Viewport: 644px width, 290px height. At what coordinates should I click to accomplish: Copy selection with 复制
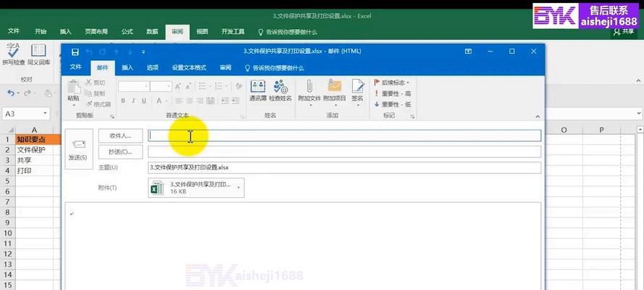(x=95, y=94)
